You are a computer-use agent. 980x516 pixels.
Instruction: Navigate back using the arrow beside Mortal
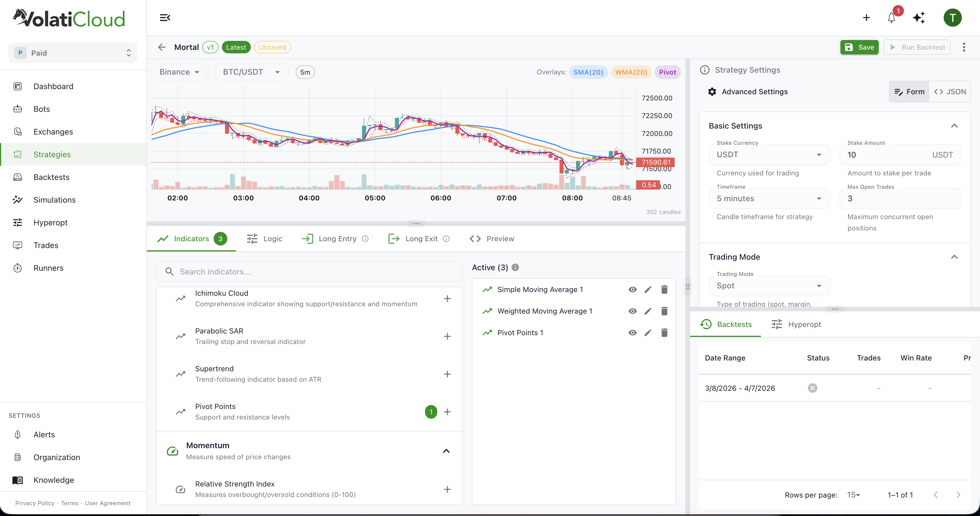pos(162,47)
